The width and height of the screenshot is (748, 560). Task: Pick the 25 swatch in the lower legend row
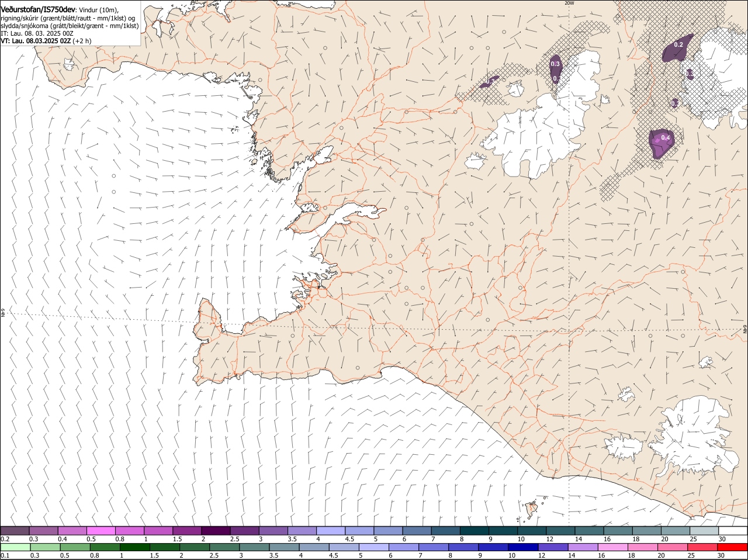[702, 547]
